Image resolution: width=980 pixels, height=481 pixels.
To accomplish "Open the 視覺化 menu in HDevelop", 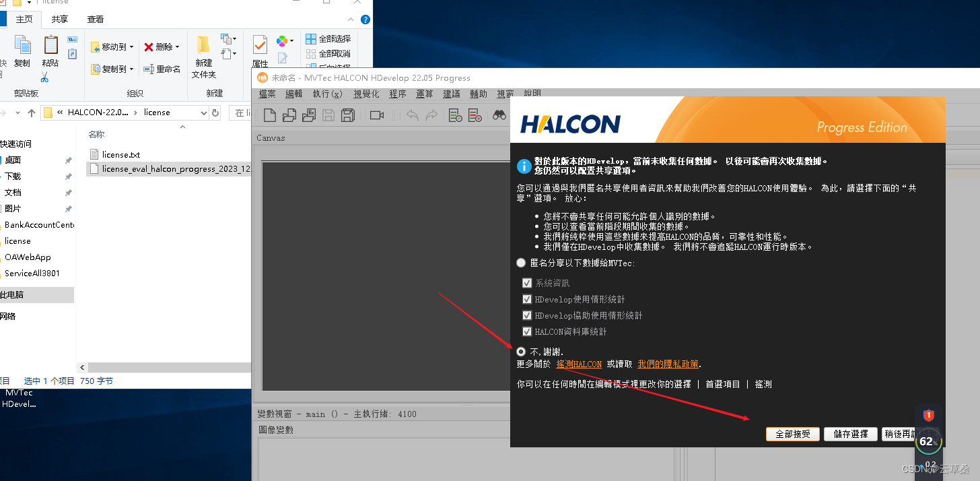I will (365, 94).
